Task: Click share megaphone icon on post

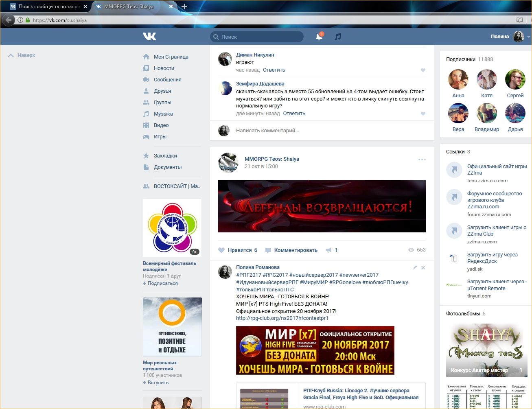Action: click(x=328, y=250)
